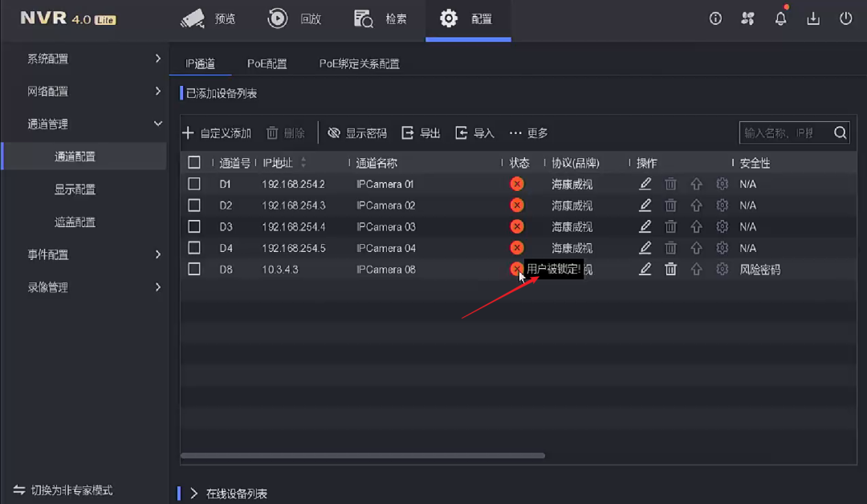Viewport: 867px width, 504px height.
Task: Click the download icon in the top bar
Action: [812, 18]
